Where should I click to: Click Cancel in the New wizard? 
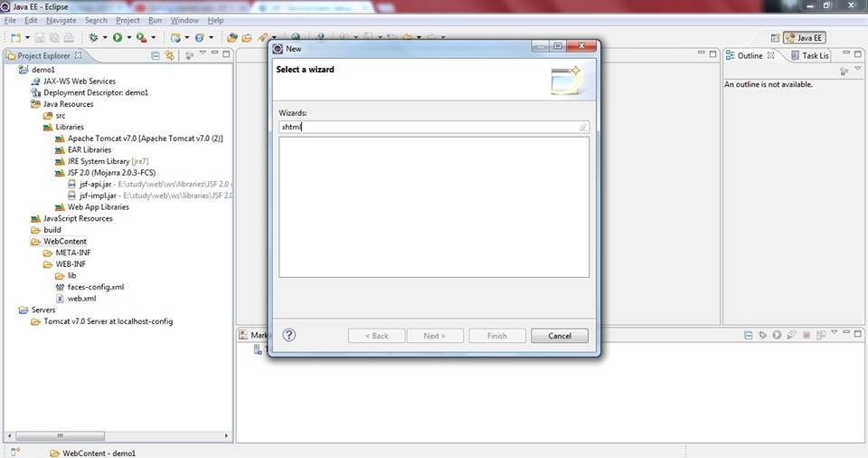coord(559,336)
